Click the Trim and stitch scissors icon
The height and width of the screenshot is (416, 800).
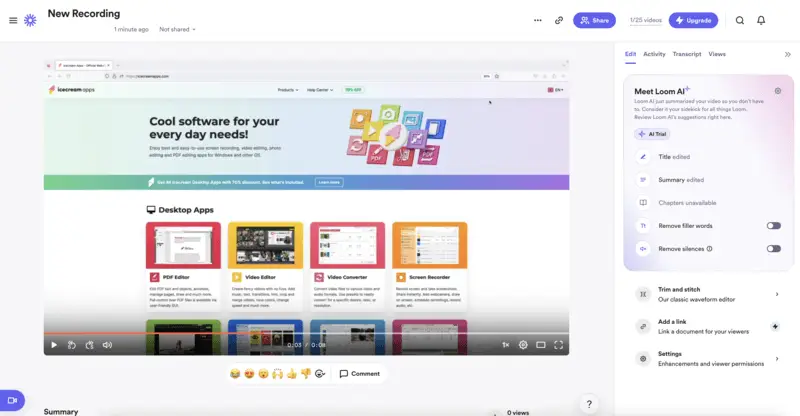[x=643, y=294]
